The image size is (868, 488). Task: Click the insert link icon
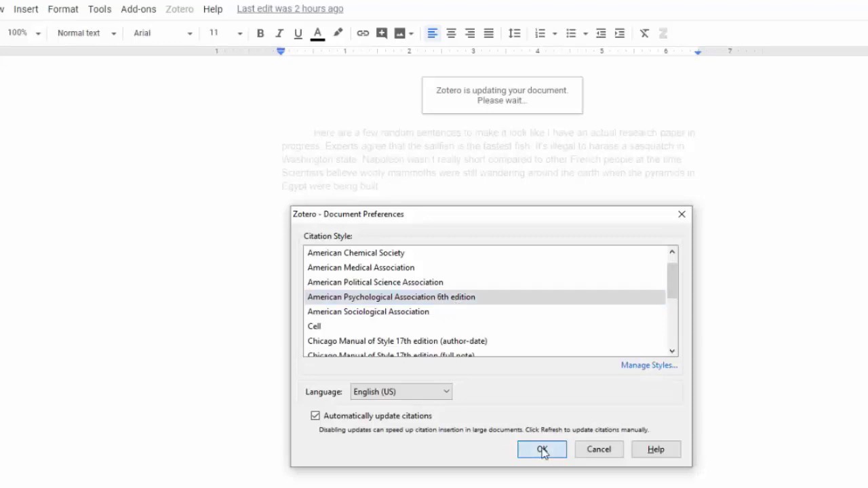click(363, 33)
